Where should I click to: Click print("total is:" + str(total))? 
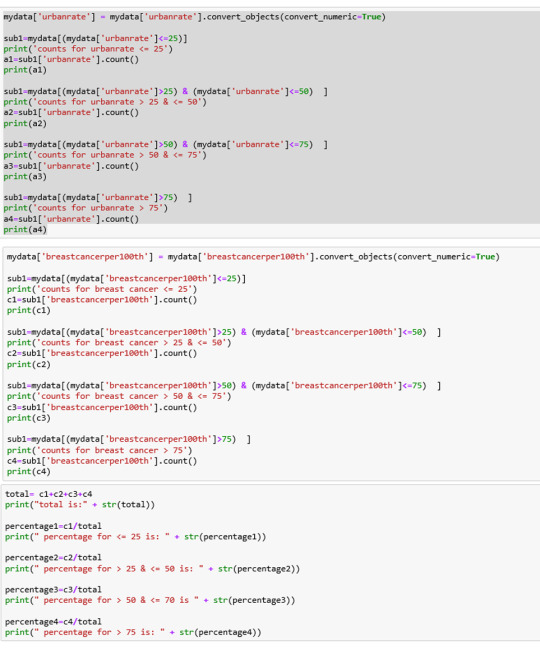[80, 504]
